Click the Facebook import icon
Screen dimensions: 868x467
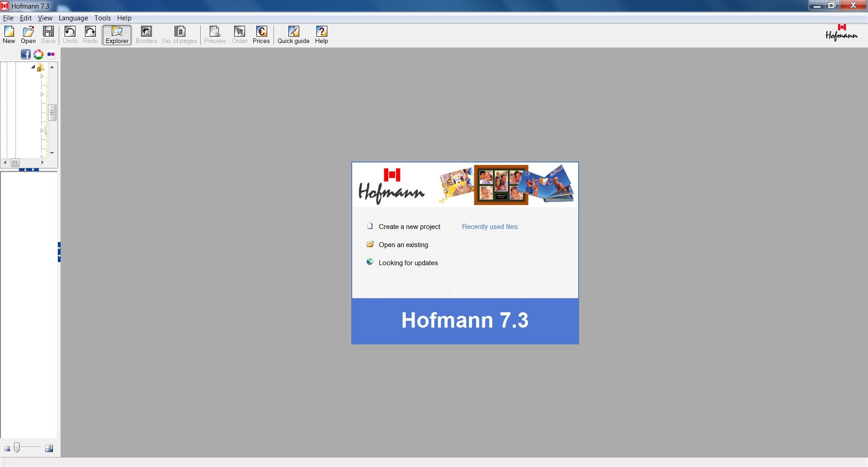coord(25,54)
